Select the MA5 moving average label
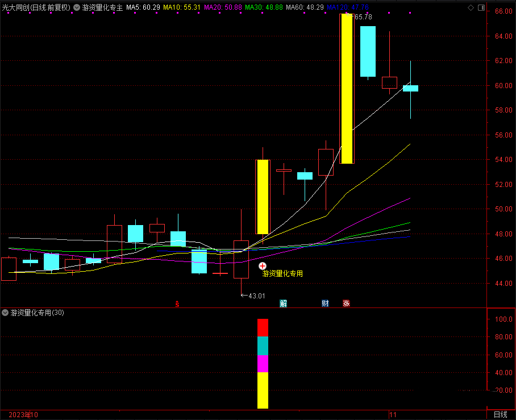This screenshot has height=420, width=516. pyautogui.click(x=143, y=7)
